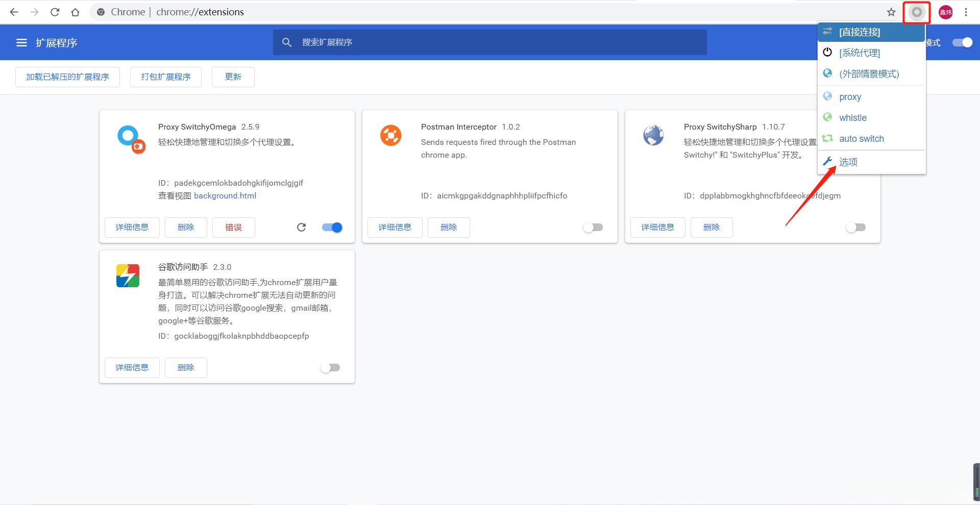Screen dimensions: 980x505
Task: Click the switch icon beside auto switch
Action: [x=827, y=138]
